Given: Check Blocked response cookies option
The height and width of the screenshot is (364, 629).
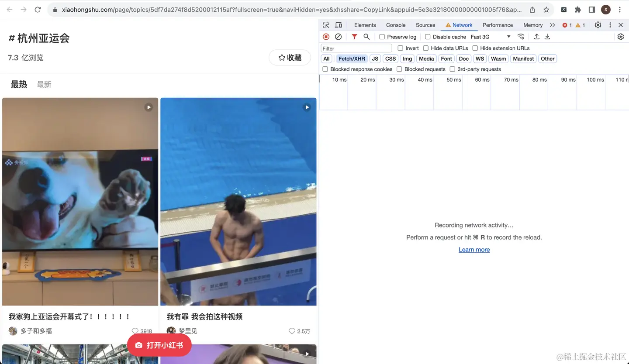Looking at the screenshot, I should pos(325,69).
